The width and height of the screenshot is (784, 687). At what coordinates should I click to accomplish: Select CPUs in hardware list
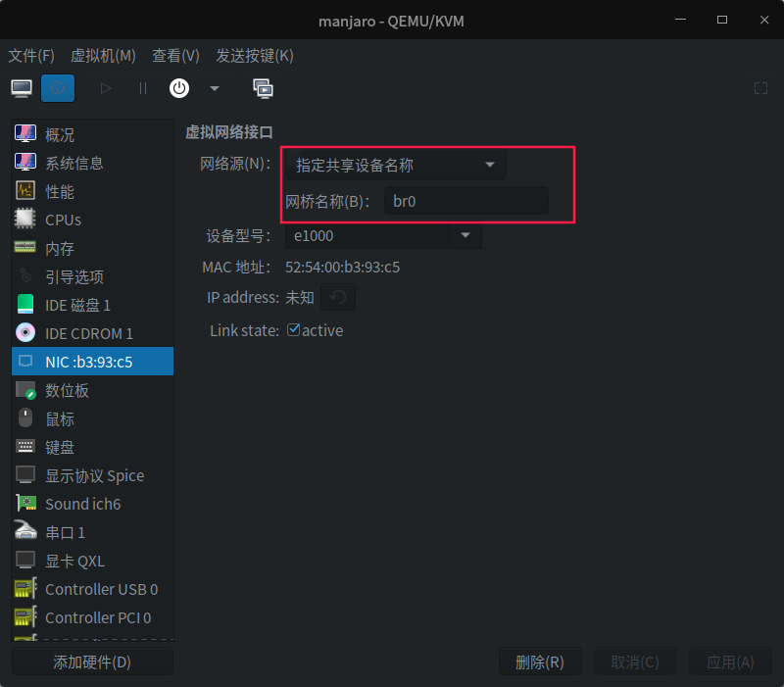click(x=92, y=220)
